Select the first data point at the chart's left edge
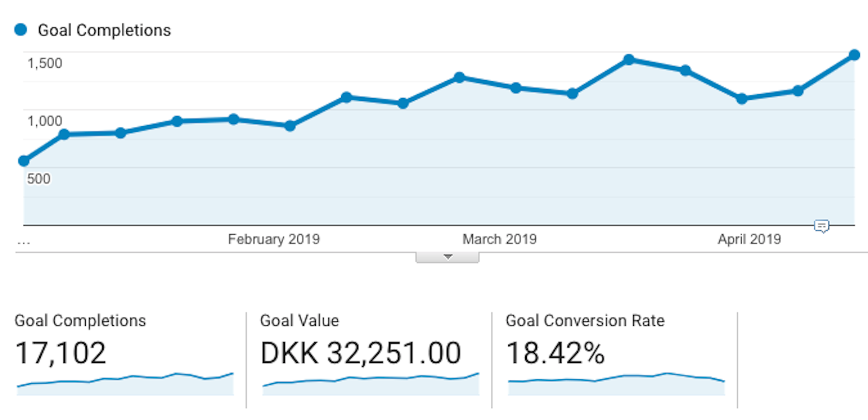The image size is (868, 420). point(24,161)
